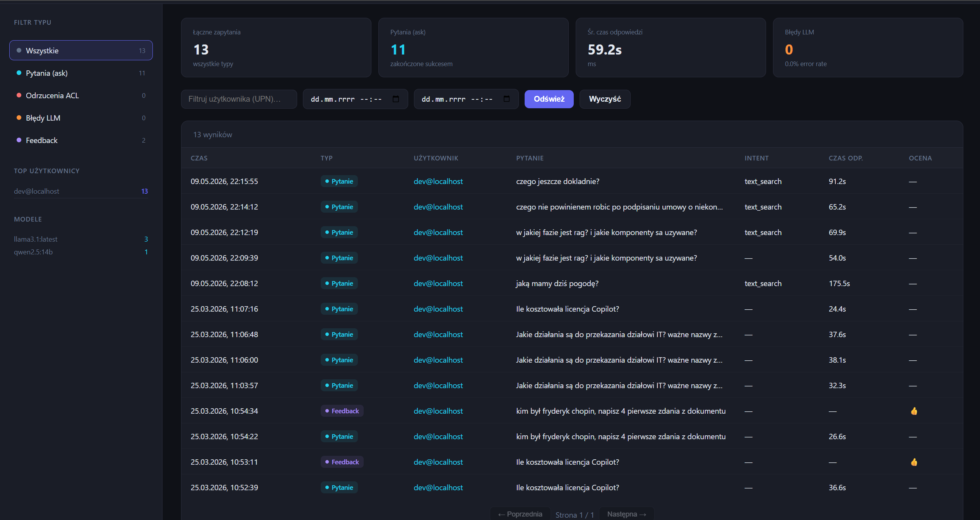Open calendar picker in first date field
This screenshot has width=980, height=520.
click(x=395, y=99)
